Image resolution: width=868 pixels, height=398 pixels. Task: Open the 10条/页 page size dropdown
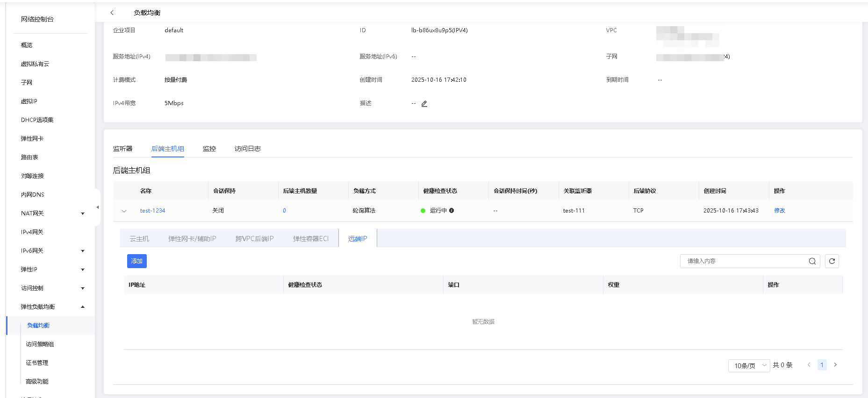(749, 365)
